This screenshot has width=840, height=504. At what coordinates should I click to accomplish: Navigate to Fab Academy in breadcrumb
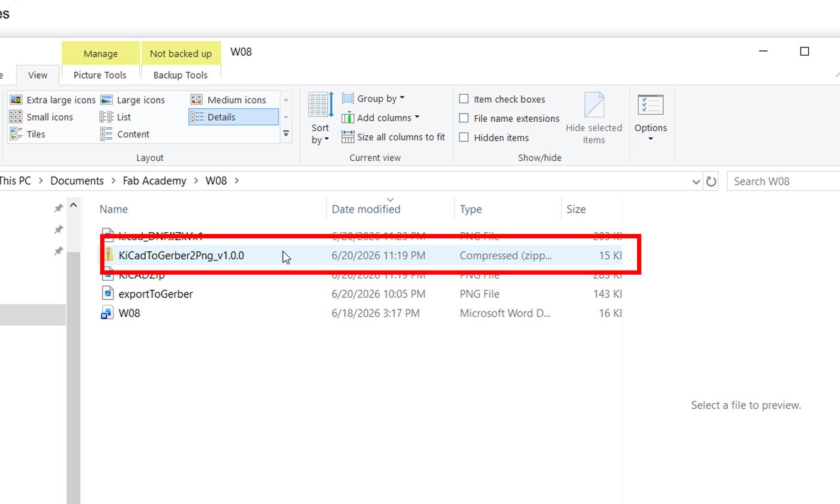click(x=154, y=181)
